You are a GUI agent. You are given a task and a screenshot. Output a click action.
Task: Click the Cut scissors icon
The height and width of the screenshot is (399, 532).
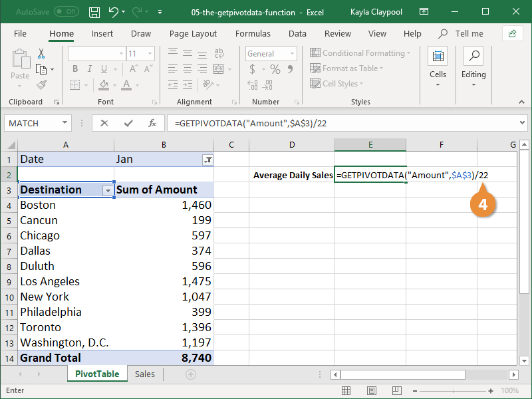tap(41, 54)
